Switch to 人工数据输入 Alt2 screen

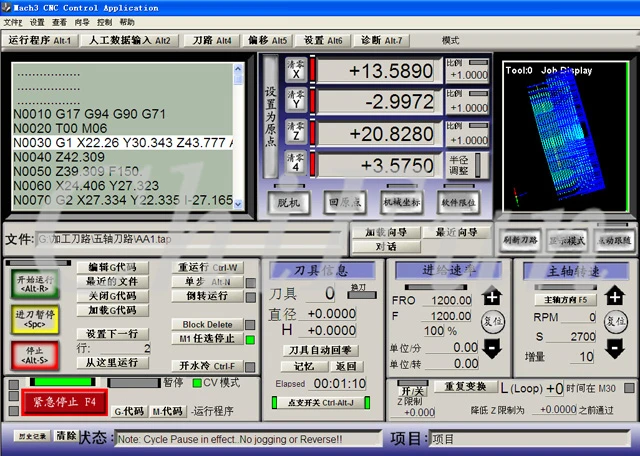pos(129,40)
